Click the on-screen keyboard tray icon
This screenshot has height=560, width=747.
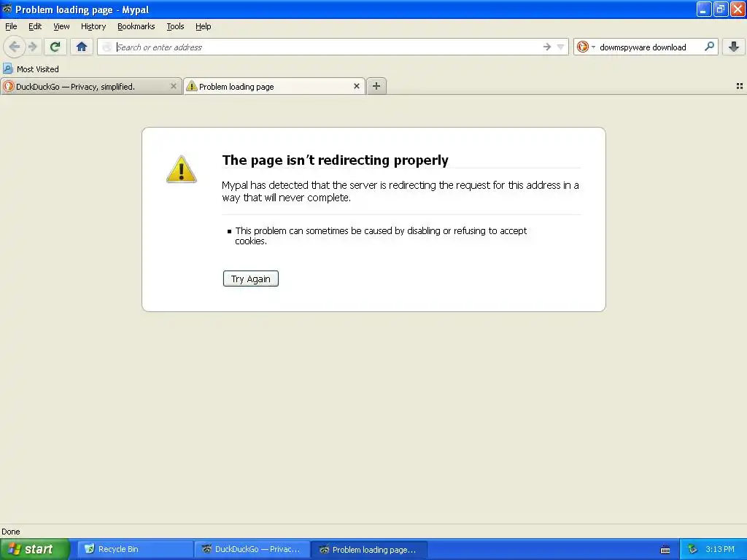[665, 550]
